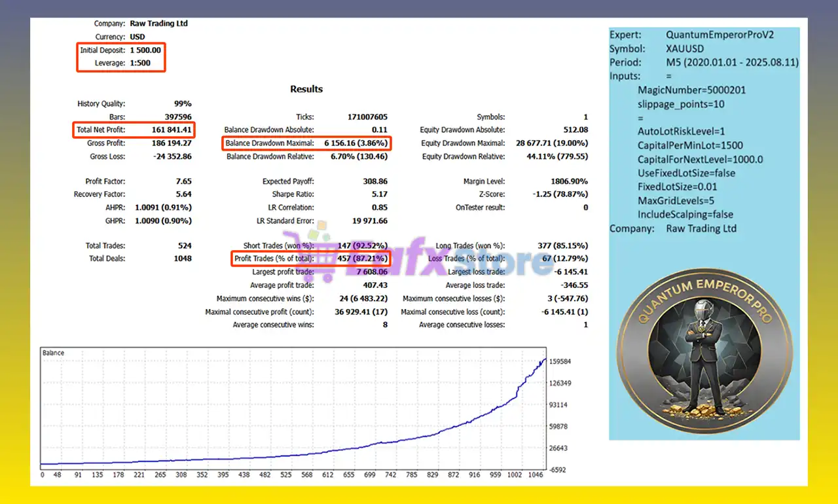The height and width of the screenshot is (504, 838).
Task: Select the Initial Deposit 1 500.00 value
Action: (145, 50)
